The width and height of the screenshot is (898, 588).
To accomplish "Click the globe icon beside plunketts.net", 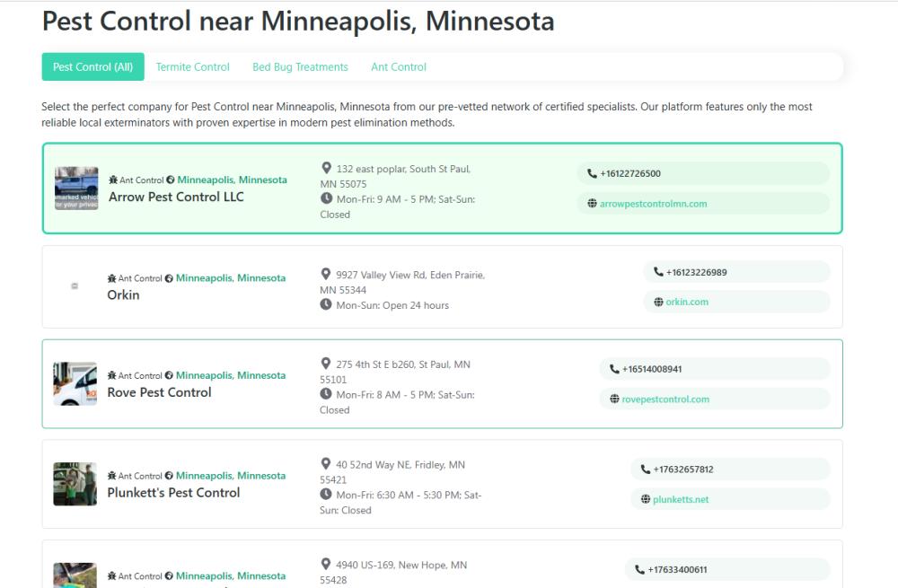I will click(646, 499).
